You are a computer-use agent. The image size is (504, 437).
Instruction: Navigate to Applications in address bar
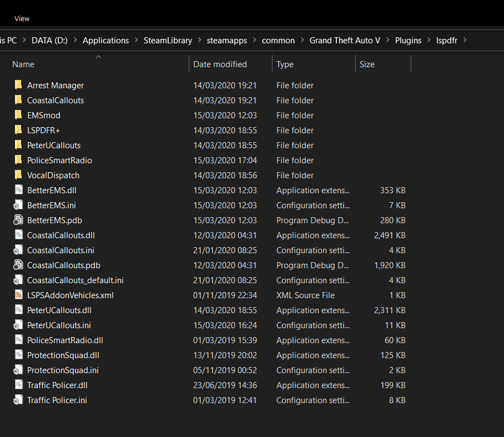click(106, 41)
